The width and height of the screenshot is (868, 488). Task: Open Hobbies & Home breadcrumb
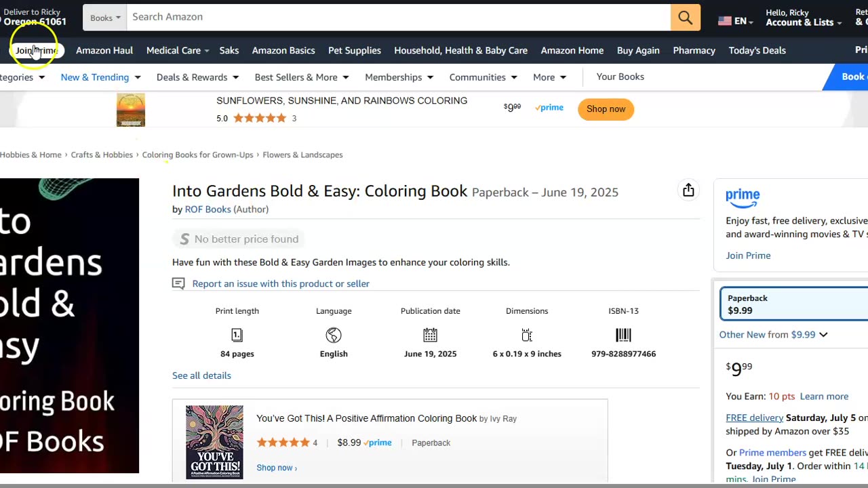pyautogui.click(x=31, y=155)
